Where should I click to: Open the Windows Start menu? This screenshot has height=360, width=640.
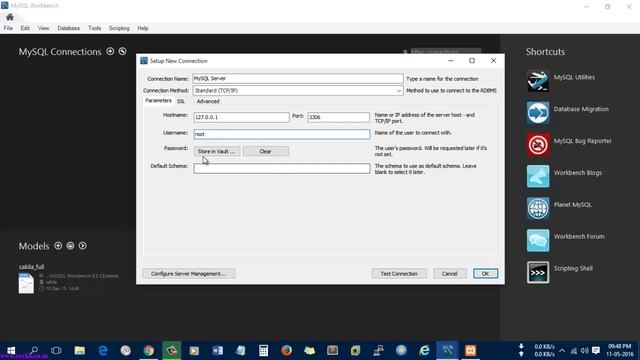tap(11, 351)
